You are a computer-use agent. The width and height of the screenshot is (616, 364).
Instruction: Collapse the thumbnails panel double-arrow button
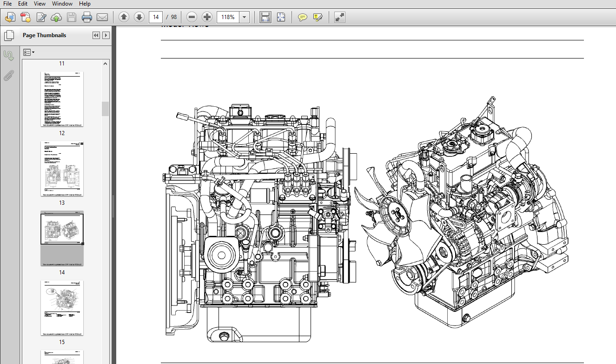coord(96,35)
